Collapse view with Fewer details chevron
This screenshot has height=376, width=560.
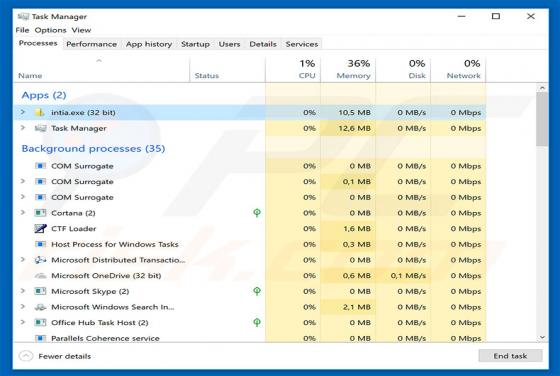26,356
